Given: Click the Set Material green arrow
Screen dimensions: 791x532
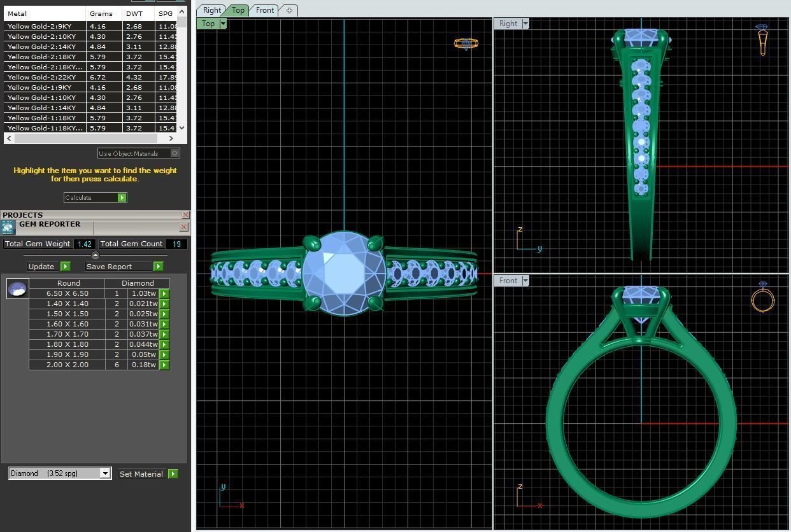Looking at the screenshot, I should pos(173,473).
